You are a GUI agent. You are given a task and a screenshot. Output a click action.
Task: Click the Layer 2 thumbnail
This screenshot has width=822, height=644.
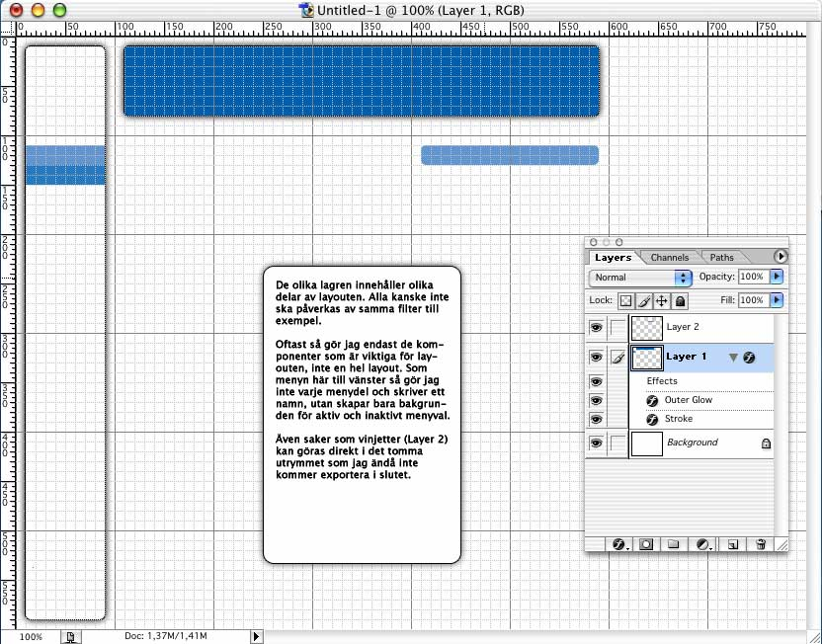coord(646,327)
